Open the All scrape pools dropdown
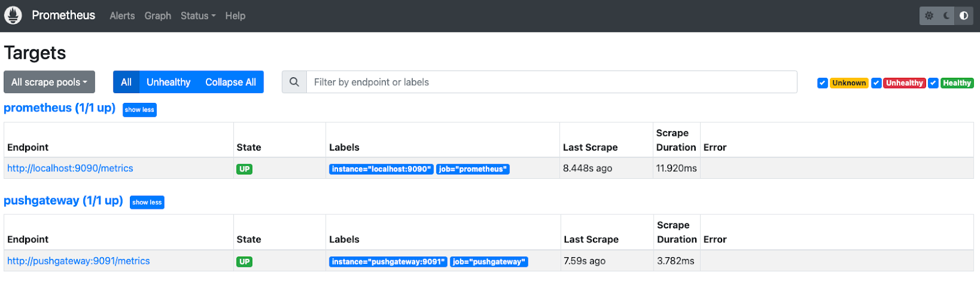The height and width of the screenshot is (281, 980). (x=49, y=82)
